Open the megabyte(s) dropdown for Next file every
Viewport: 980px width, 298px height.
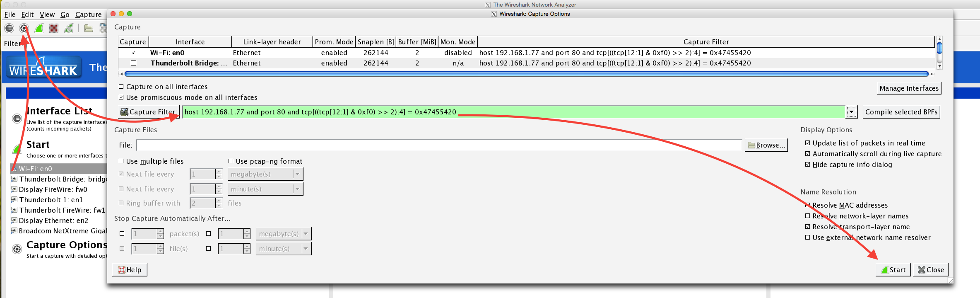tap(265, 174)
